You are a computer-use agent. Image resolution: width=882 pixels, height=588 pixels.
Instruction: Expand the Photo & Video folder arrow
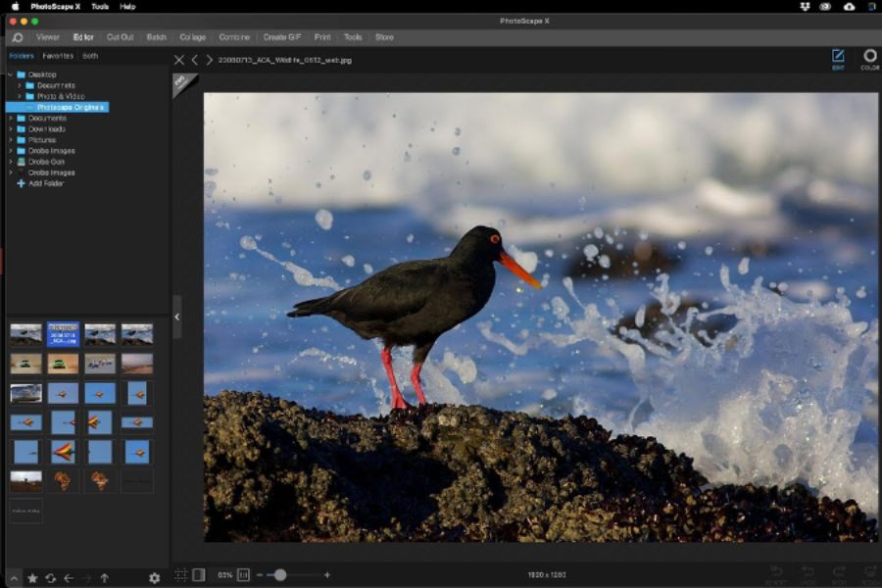click(x=20, y=96)
